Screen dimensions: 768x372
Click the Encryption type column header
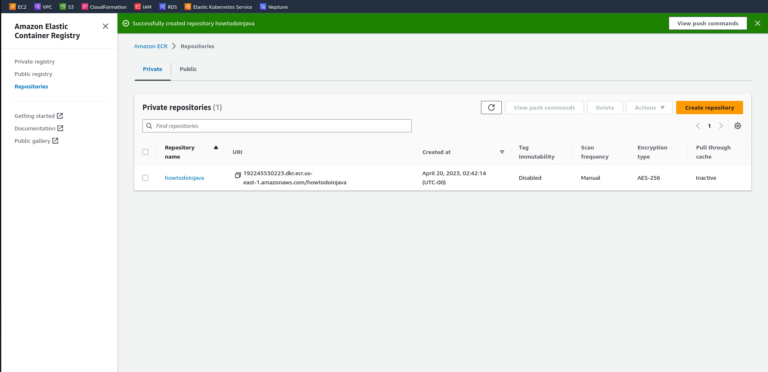click(652, 152)
